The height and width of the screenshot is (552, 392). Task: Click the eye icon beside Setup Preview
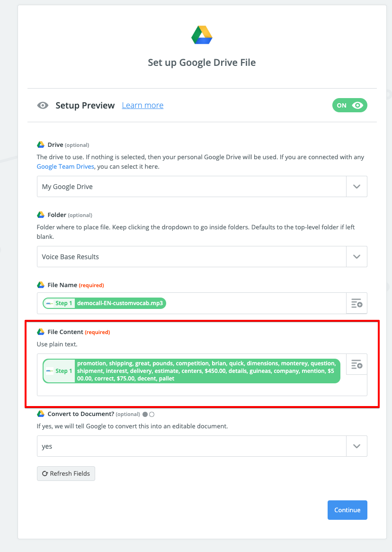coord(43,106)
